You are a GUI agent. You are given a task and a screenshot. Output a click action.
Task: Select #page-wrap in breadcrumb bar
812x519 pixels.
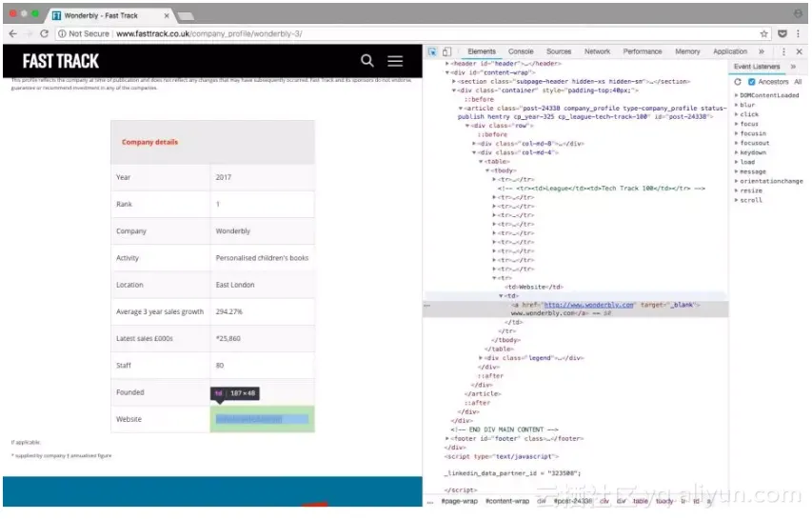pos(460,502)
